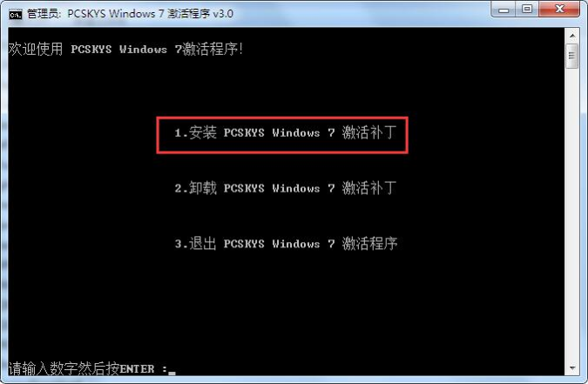Click the blinking cursor after the prompt colon

click(172, 374)
